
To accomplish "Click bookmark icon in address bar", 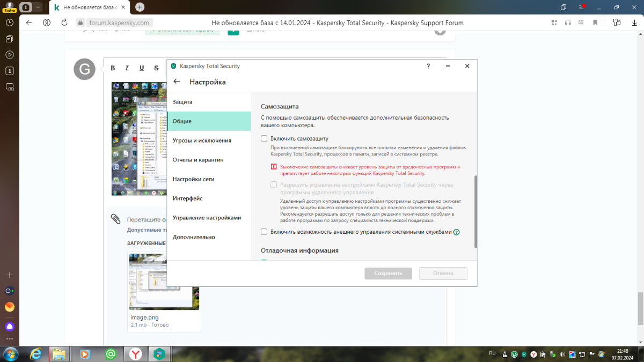I will [595, 23].
